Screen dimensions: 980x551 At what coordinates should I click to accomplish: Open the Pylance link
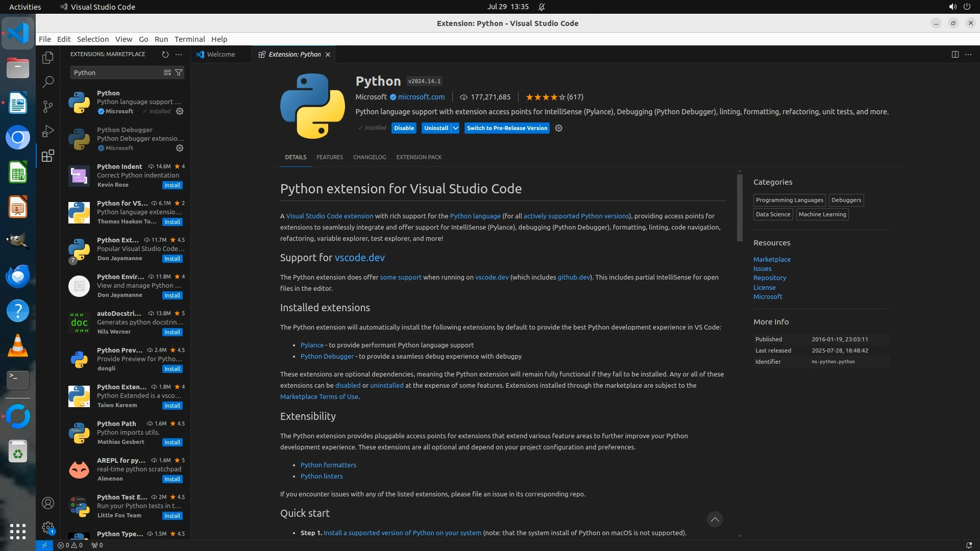click(312, 345)
